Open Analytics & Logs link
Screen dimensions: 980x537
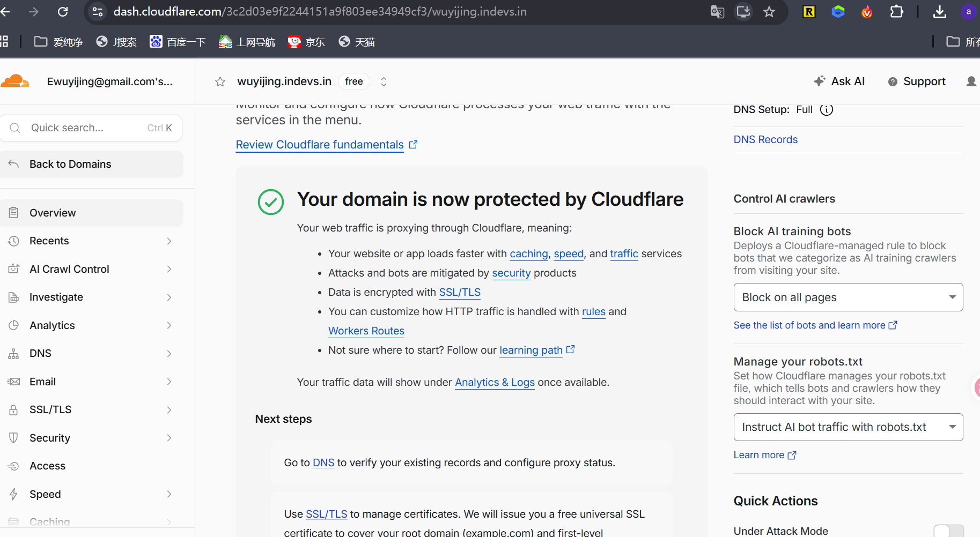point(495,382)
